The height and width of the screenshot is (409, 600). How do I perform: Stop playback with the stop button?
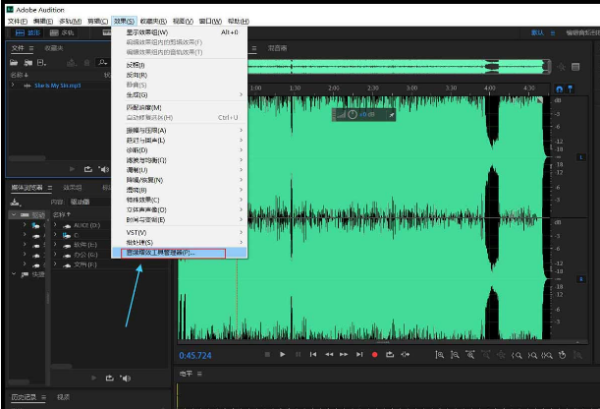coord(267,355)
